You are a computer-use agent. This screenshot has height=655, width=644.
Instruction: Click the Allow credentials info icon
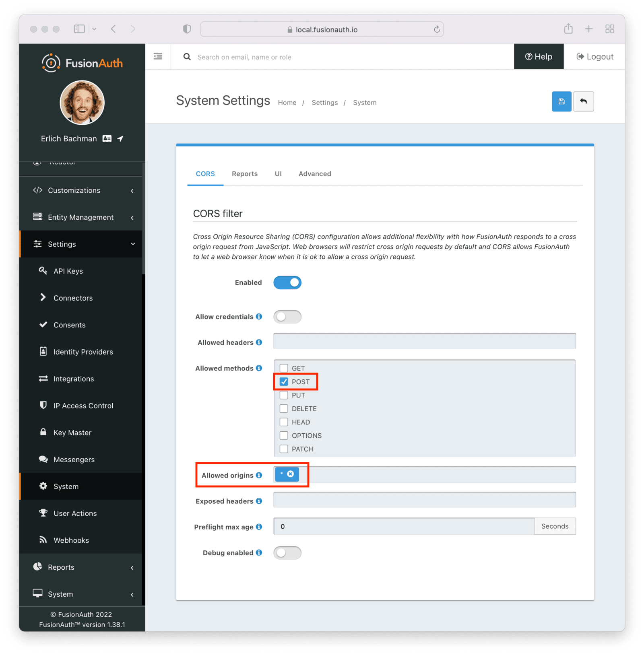tap(259, 316)
